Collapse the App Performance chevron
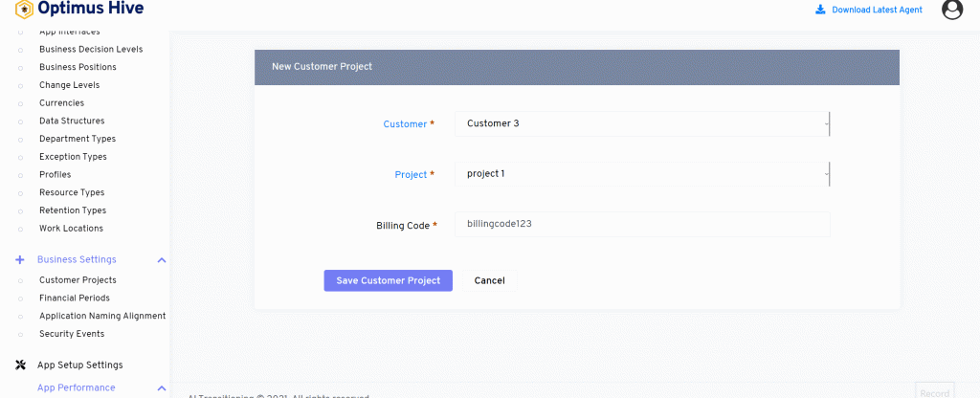980x398 pixels. (x=161, y=388)
